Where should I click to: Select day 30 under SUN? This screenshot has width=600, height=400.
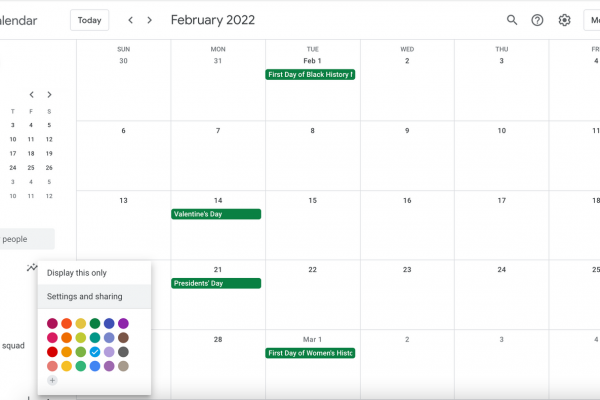click(123, 61)
